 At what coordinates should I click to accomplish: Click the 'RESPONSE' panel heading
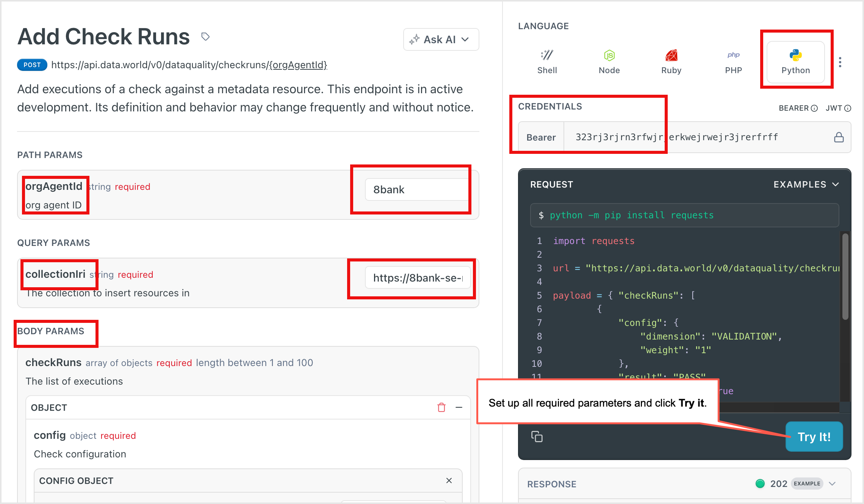pyautogui.click(x=552, y=484)
